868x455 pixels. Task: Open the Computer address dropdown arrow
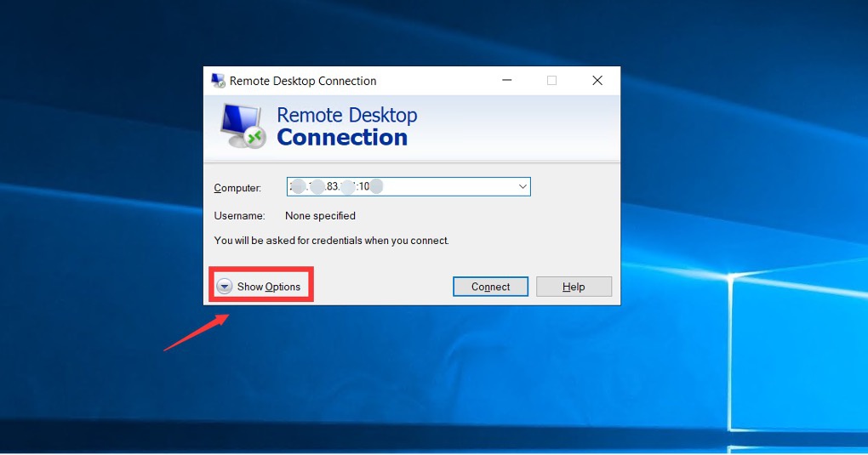[523, 187]
